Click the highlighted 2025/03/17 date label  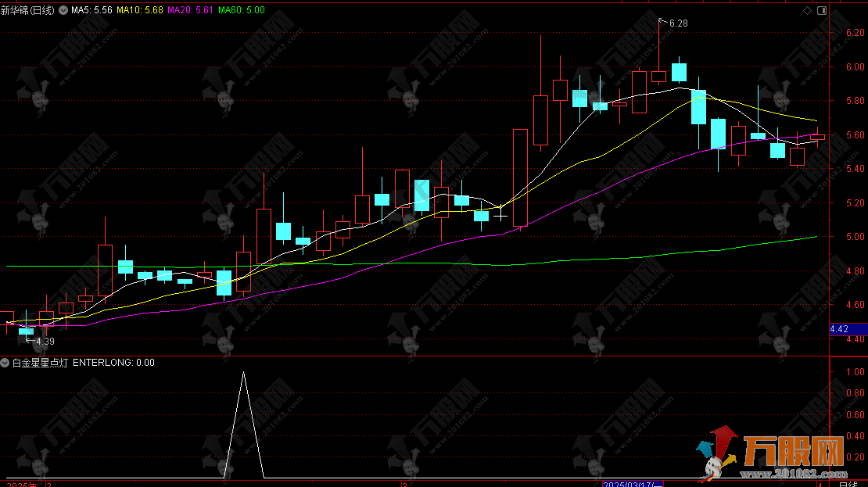(x=632, y=484)
